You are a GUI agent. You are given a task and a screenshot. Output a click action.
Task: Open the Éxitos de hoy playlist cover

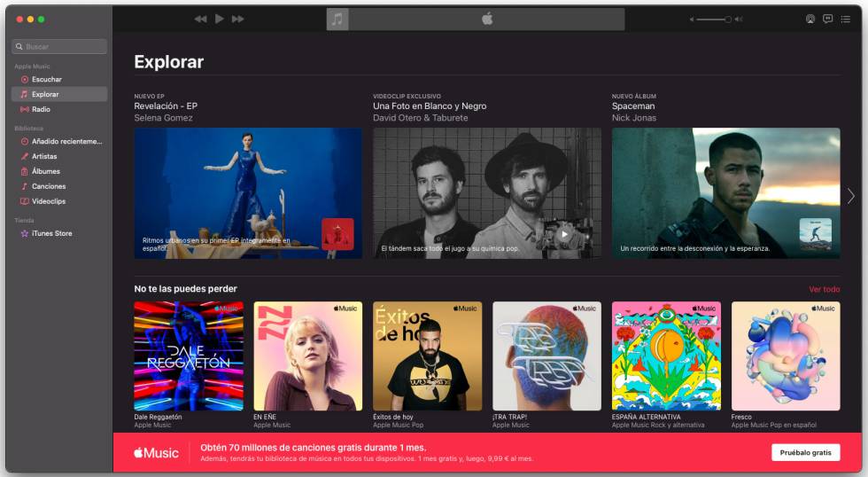tap(427, 356)
